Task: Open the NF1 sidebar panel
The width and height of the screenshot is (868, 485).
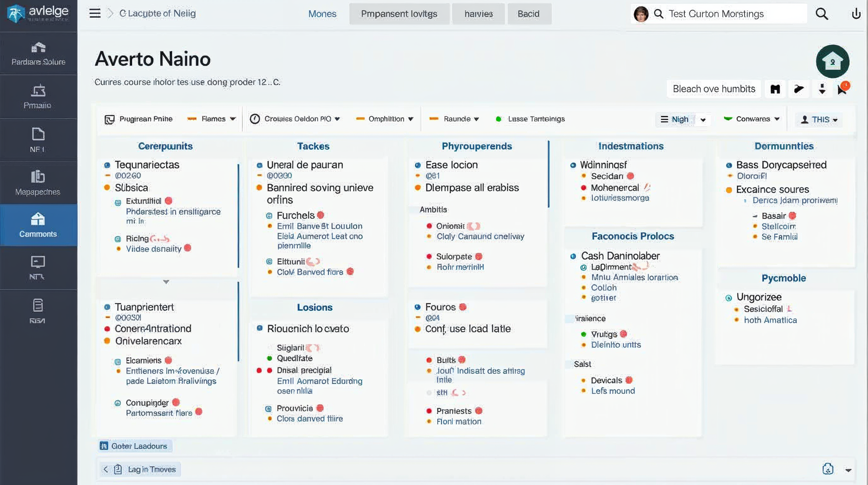Action: tap(38, 139)
